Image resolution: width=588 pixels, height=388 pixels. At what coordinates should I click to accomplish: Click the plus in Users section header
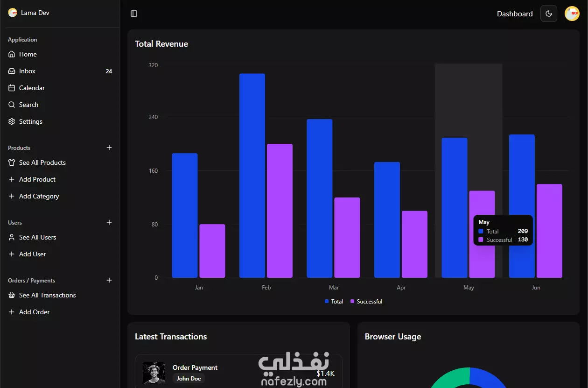point(109,222)
